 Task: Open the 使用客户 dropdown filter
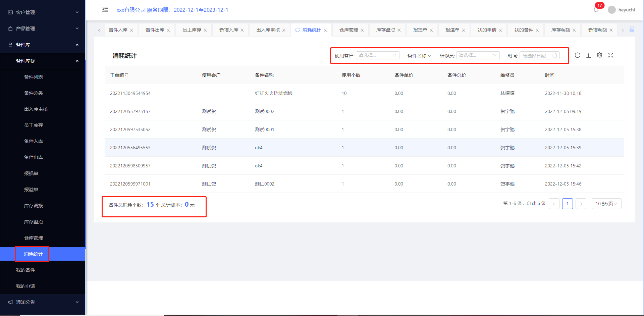click(377, 55)
